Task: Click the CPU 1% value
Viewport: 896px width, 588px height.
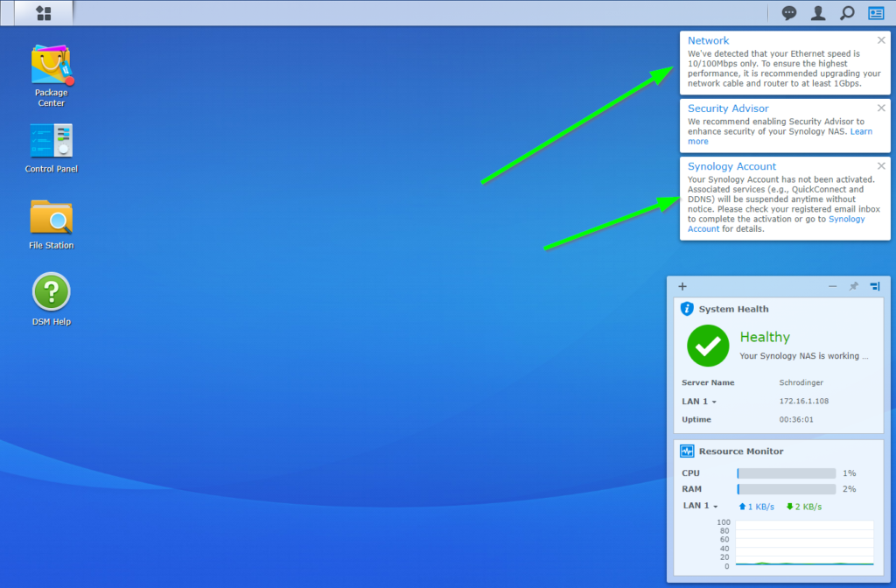Action: coord(849,473)
